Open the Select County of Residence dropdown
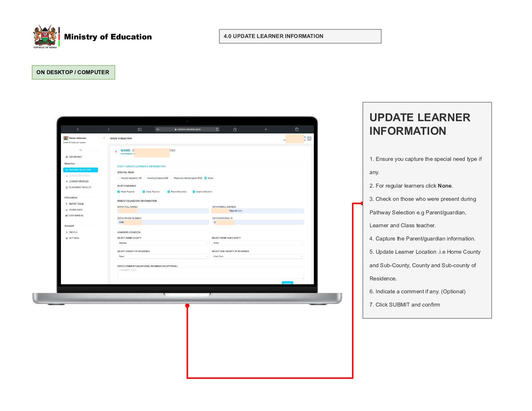 [163, 257]
